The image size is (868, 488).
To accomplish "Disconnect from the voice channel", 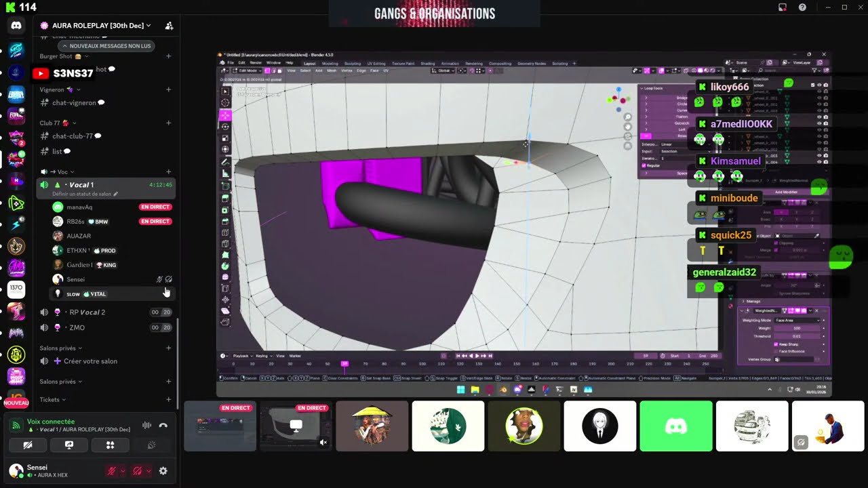I will coord(163,426).
